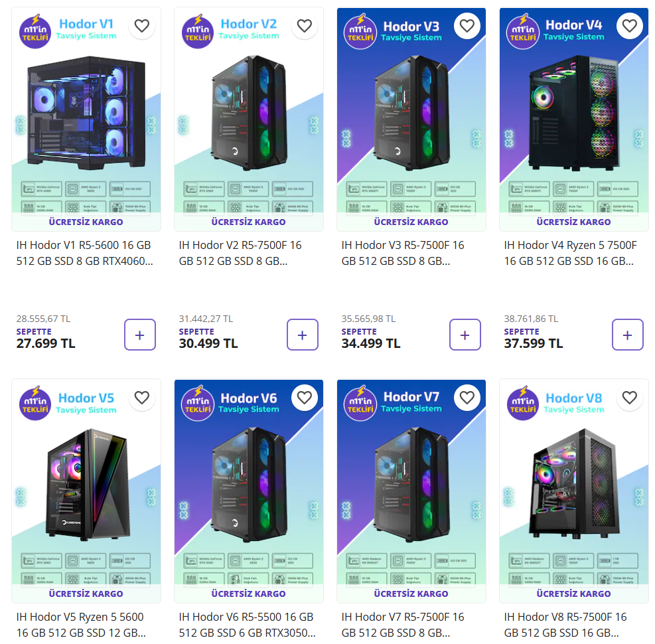Open IH Hodor V7 R5-7500F title
Image resolution: width=655 pixels, height=644 pixels.
click(403, 625)
